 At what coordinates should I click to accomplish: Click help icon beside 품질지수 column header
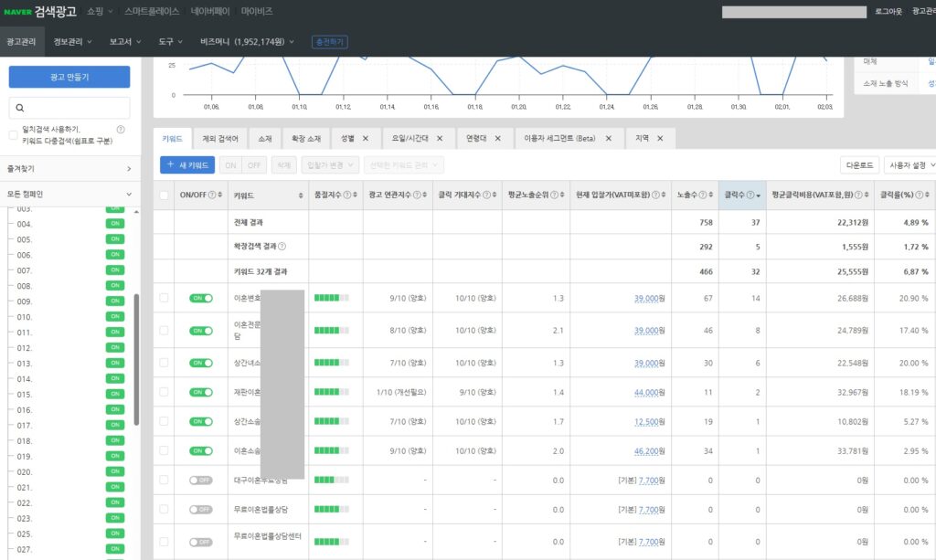(x=346, y=195)
